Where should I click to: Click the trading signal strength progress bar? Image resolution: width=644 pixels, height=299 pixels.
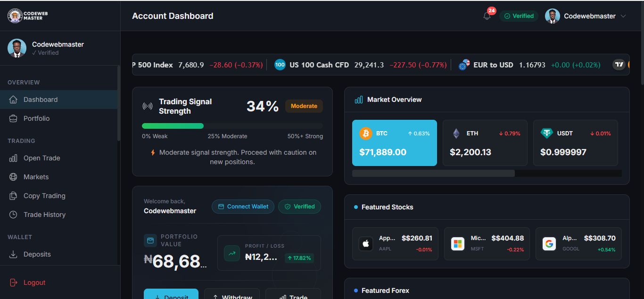click(x=232, y=126)
